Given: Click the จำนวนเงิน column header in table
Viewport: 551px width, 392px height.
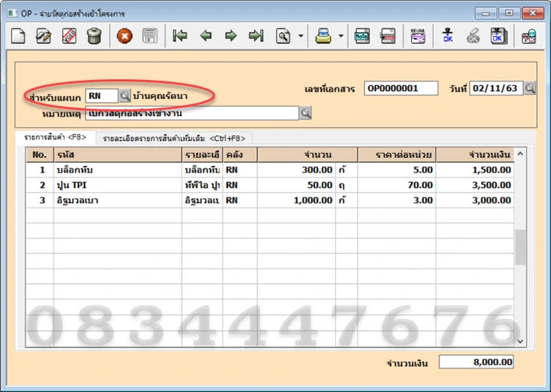Looking at the screenshot, I should pyautogui.click(x=475, y=155).
